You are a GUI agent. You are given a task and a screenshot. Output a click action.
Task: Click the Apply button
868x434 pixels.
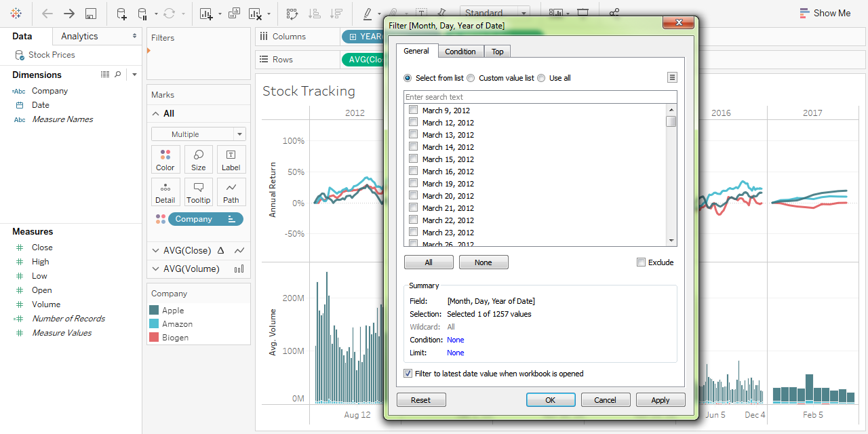tap(660, 400)
